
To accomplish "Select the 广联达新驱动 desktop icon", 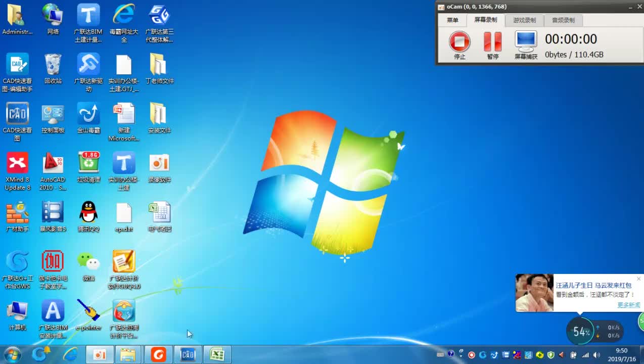I will [x=88, y=72].
